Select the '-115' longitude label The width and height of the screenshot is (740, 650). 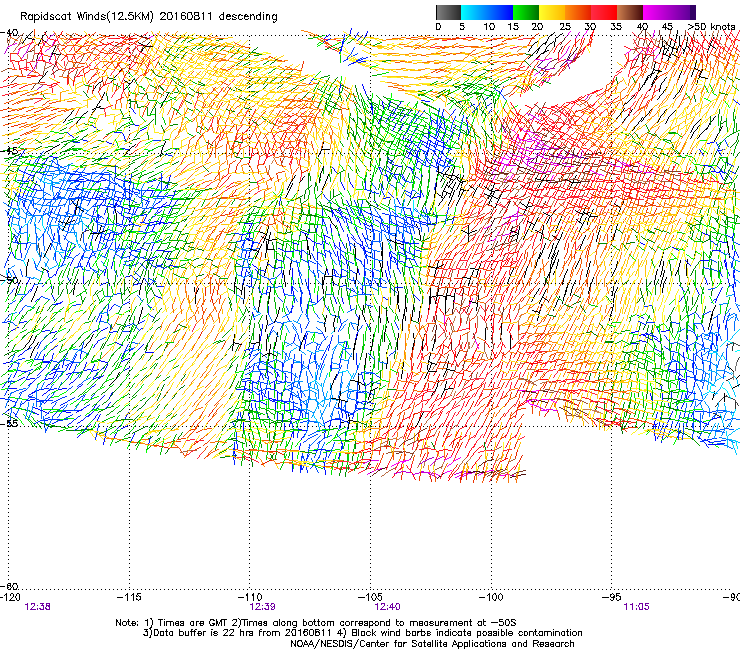[x=129, y=597]
